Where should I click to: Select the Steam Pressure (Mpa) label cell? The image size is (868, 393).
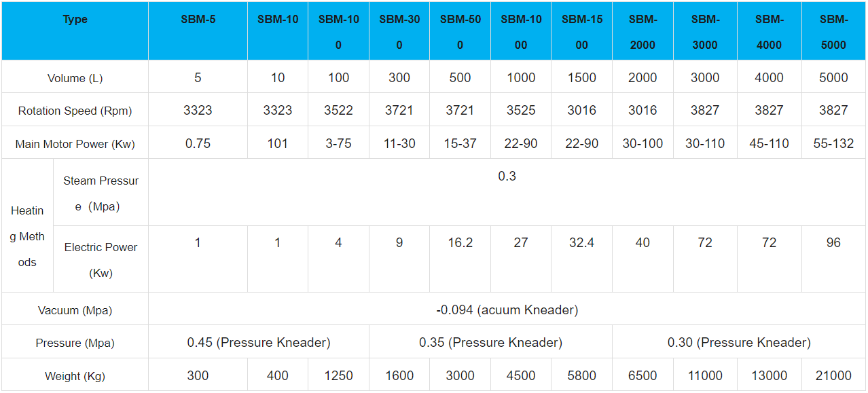point(101,193)
